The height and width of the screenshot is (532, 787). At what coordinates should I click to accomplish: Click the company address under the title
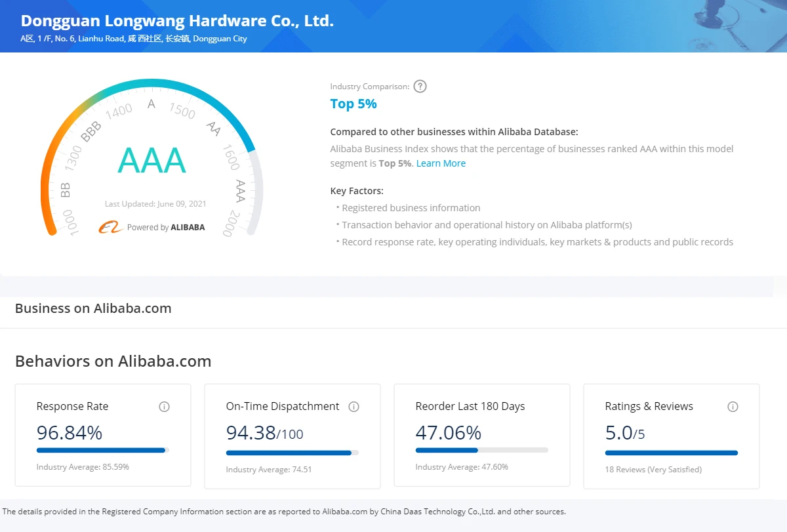134,39
